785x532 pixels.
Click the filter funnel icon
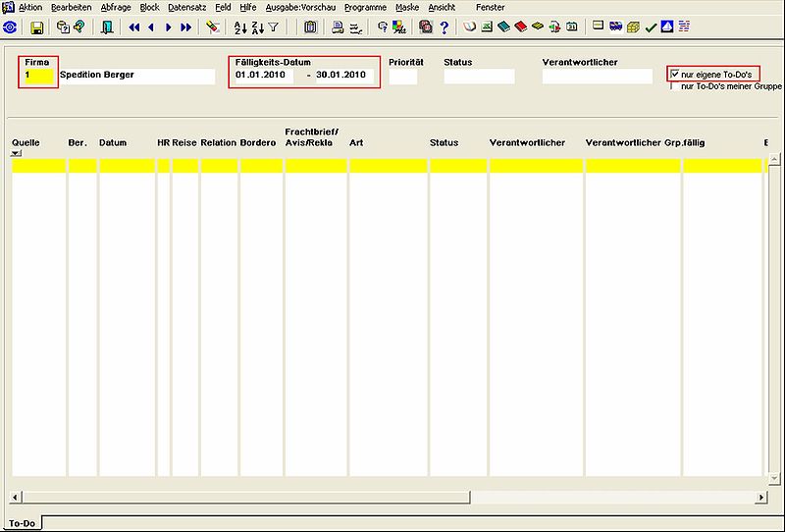click(x=274, y=27)
